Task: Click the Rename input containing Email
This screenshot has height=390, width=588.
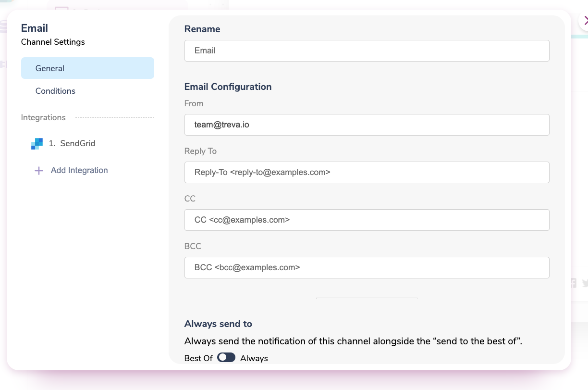Action: (x=367, y=50)
